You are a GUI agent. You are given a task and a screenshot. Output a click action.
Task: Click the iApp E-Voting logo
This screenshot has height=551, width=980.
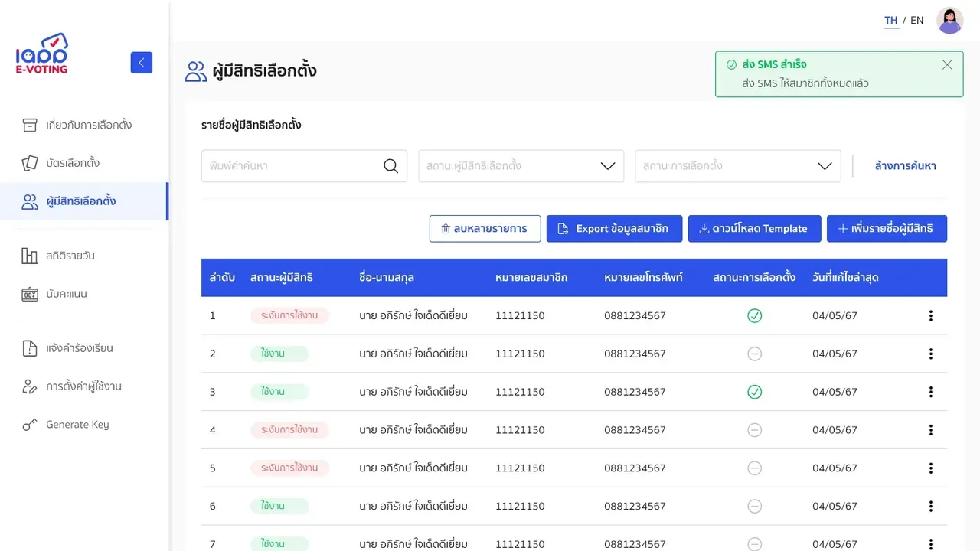[x=42, y=54]
